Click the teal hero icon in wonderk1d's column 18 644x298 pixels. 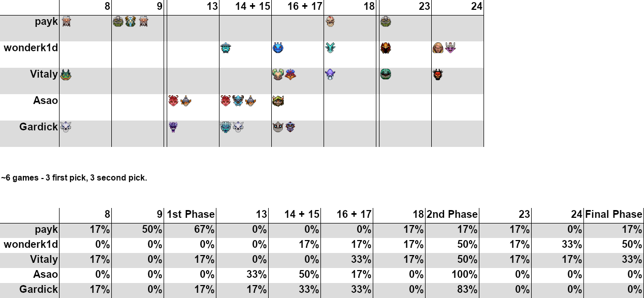[x=330, y=48]
